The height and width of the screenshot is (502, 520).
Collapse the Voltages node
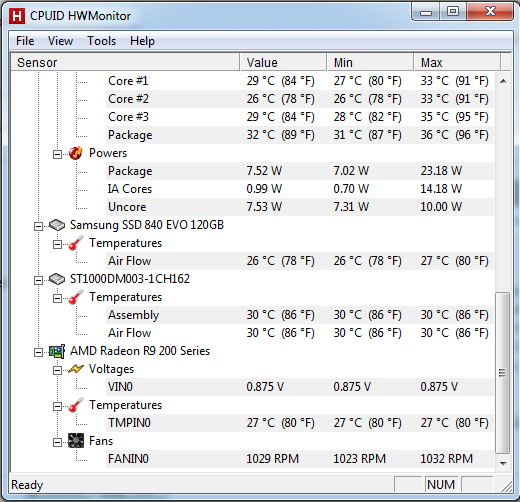coord(57,370)
